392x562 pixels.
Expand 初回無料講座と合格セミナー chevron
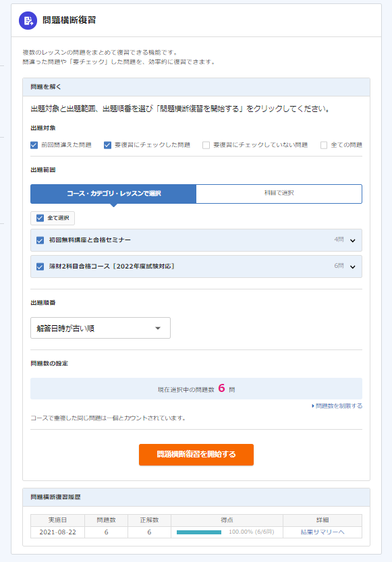coord(353,240)
